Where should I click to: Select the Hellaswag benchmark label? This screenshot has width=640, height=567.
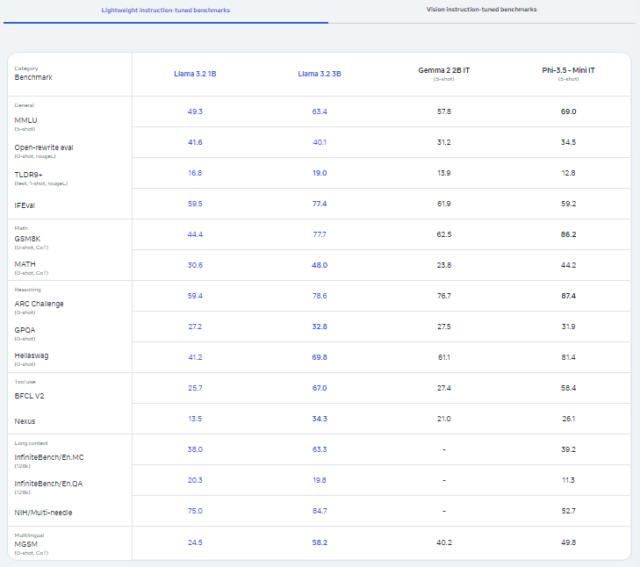[31, 356]
